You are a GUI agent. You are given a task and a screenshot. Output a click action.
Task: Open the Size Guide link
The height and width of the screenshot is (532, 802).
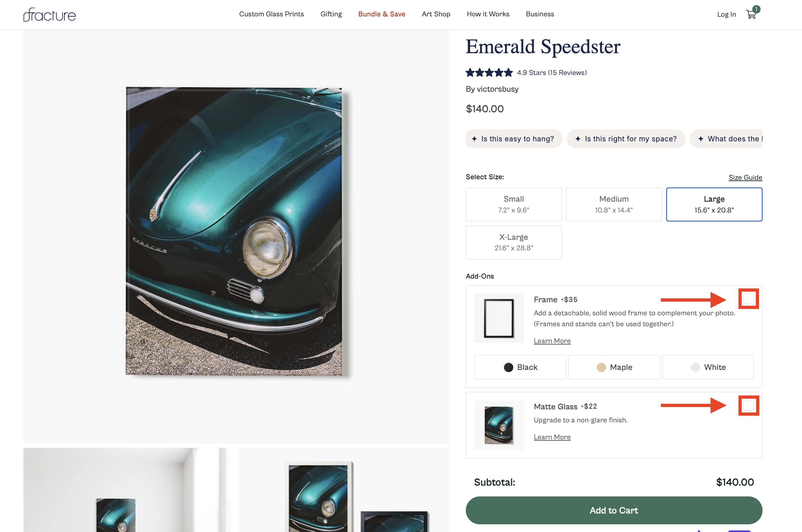pyautogui.click(x=745, y=178)
